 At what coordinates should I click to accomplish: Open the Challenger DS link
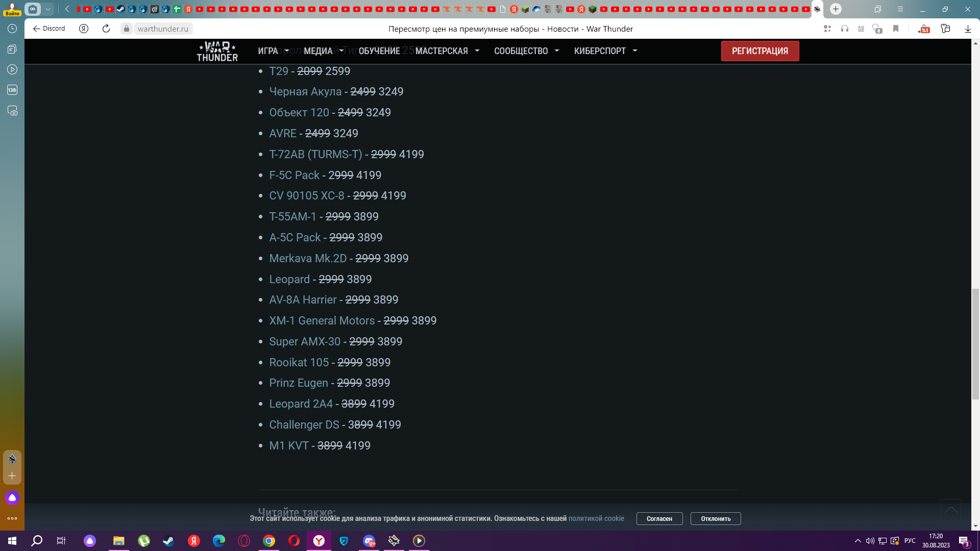[304, 425]
